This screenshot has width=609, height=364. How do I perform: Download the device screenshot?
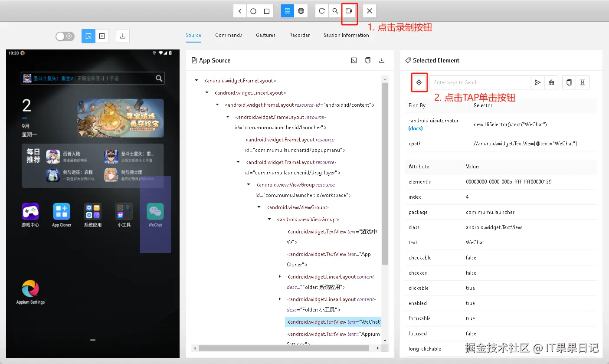(123, 36)
